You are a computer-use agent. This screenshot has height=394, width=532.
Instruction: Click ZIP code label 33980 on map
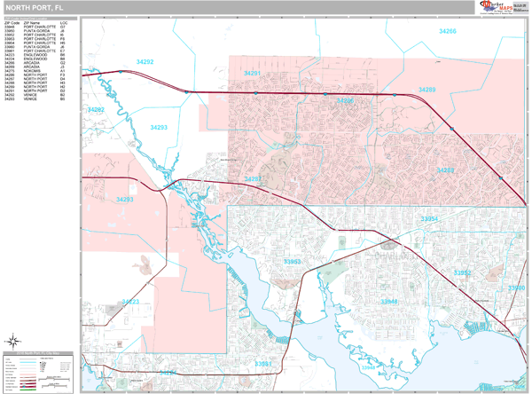516,288
